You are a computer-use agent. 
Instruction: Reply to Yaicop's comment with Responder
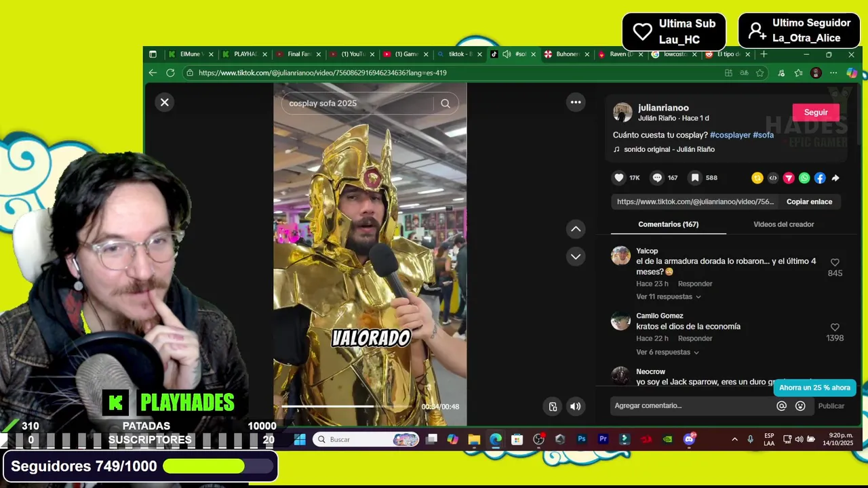coord(695,284)
